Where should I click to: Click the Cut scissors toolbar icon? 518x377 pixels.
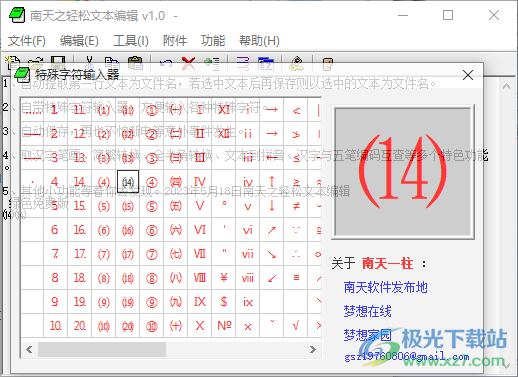89,63
